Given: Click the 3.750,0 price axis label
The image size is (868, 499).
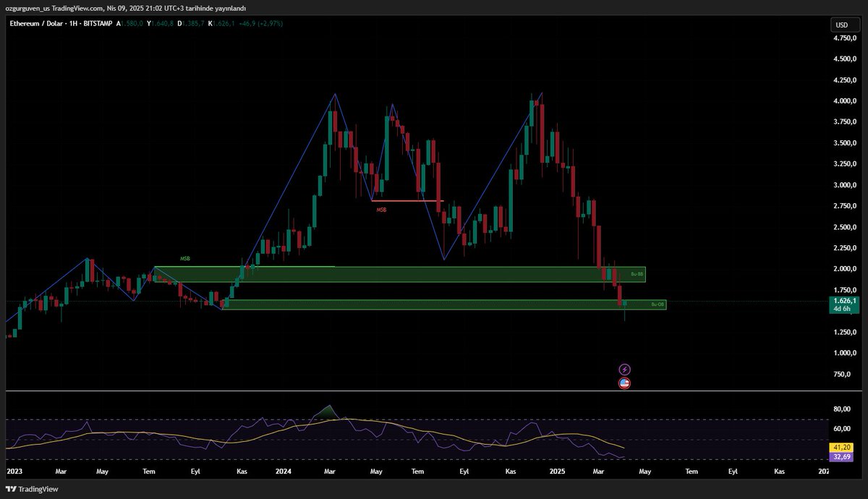Looking at the screenshot, I should pos(845,122).
